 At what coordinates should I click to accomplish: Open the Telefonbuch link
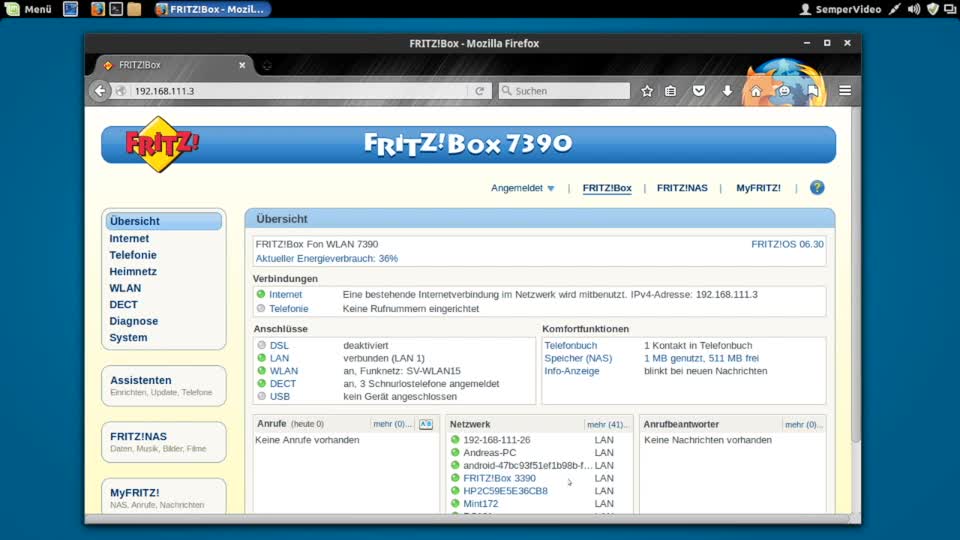click(x=570, y=345)
